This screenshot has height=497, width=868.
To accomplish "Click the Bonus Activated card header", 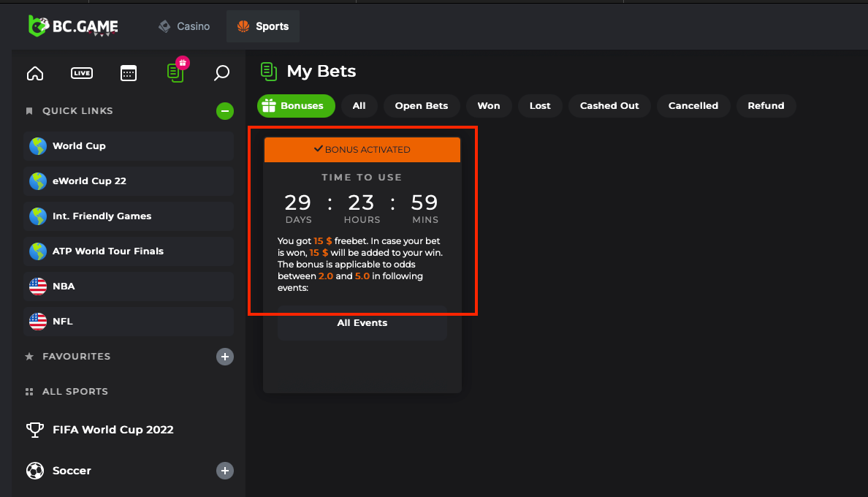I will click(362, 150).
